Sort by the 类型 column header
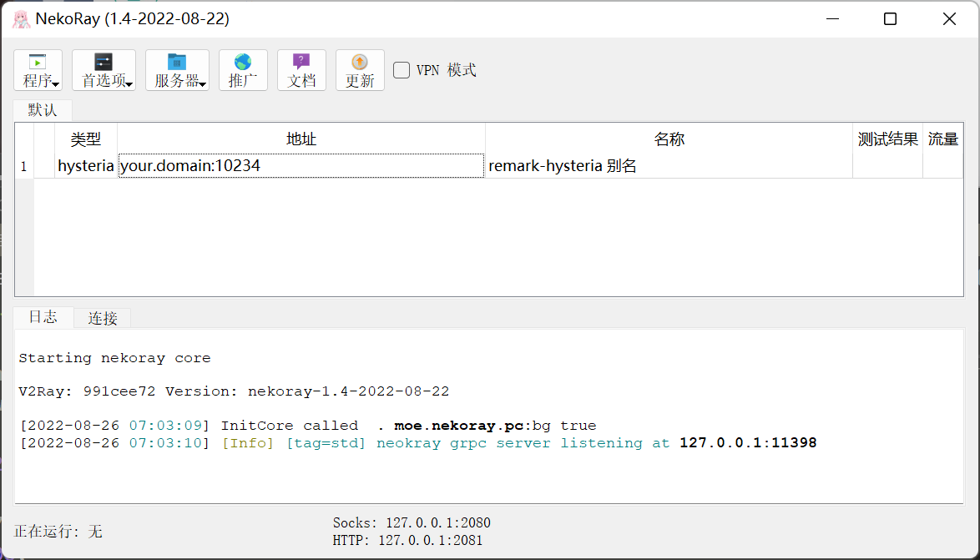The height and width of the screenshot is (560, 980). tap(85, 139)
